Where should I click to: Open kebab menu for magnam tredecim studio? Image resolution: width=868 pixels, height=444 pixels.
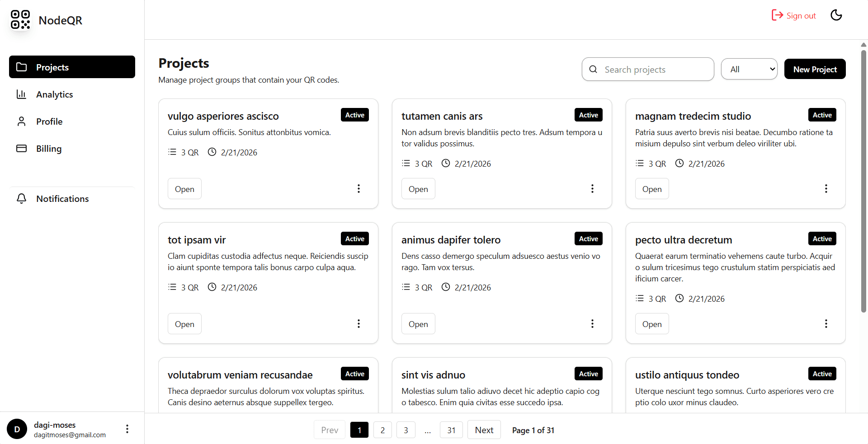click(x=826, y=188)
